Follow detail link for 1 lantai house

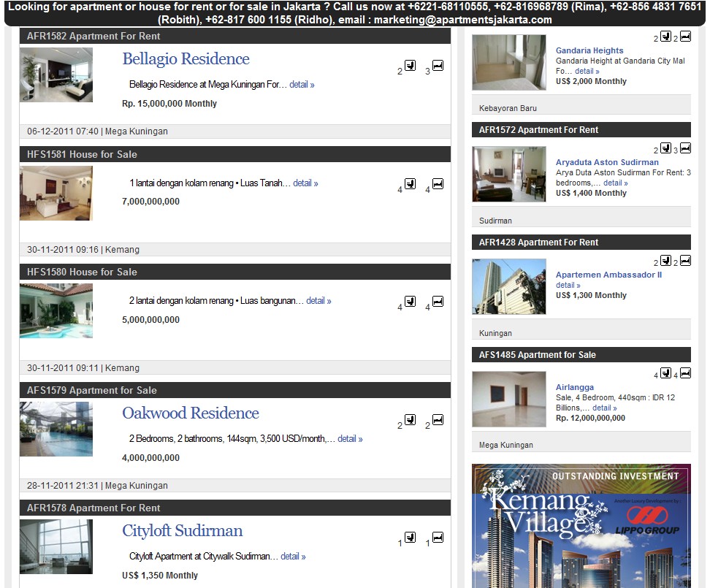pyautogui.click(x=305, y=183)
